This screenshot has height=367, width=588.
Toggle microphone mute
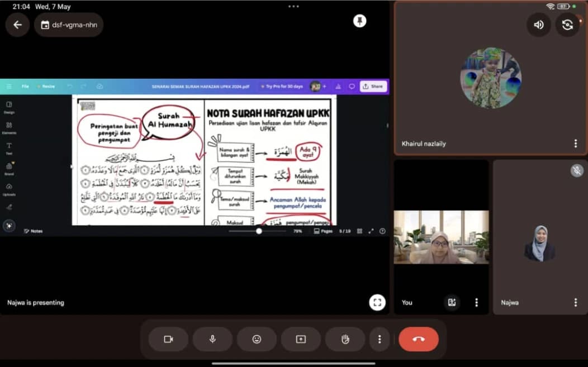[212, 339]
